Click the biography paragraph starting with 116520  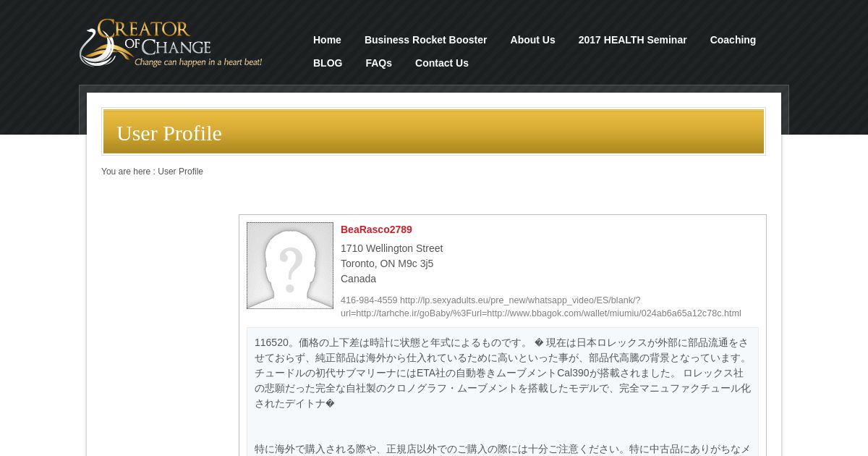(x=503, y=373)
